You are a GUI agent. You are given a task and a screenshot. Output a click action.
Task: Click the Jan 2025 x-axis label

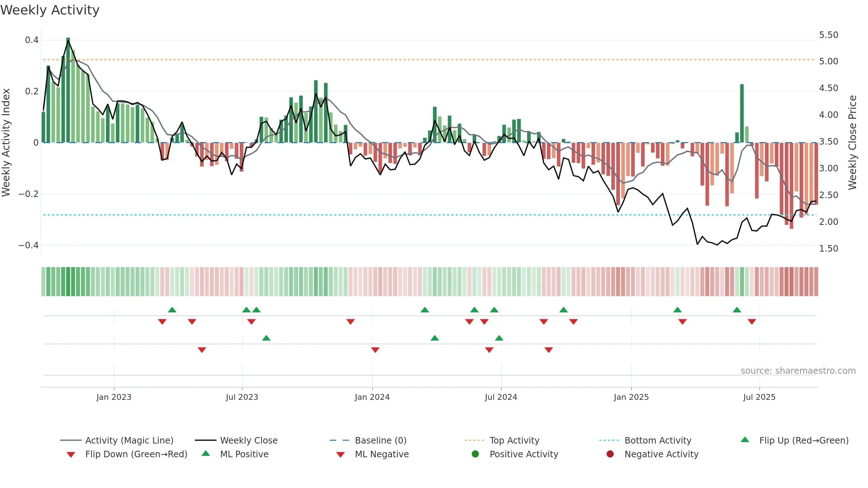(631, 397)
